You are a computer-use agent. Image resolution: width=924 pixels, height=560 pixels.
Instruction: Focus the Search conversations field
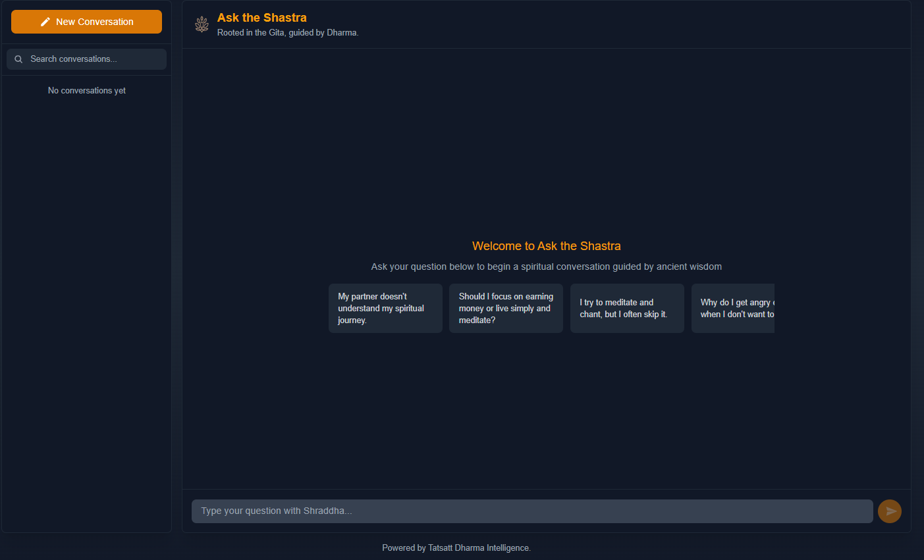86,59
